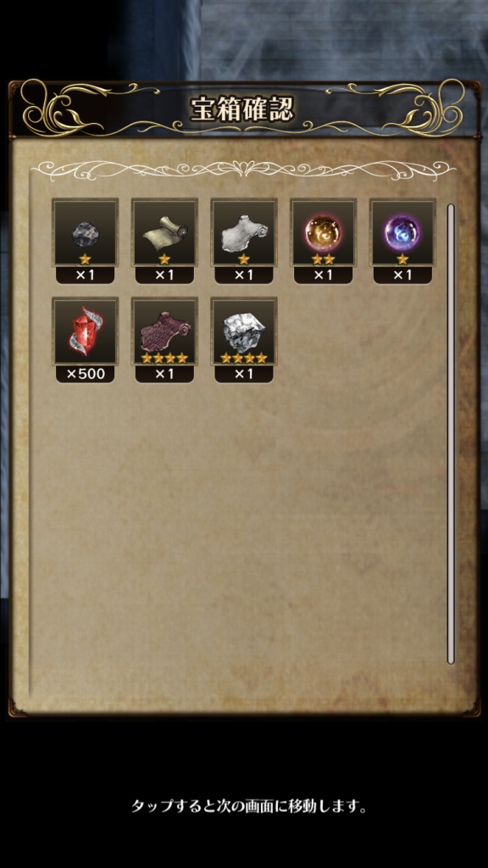Image resolution: width=488 pixels, height=868 pixels.
Task: Click the four stars under the silver ore
Action: pos(244,359)
